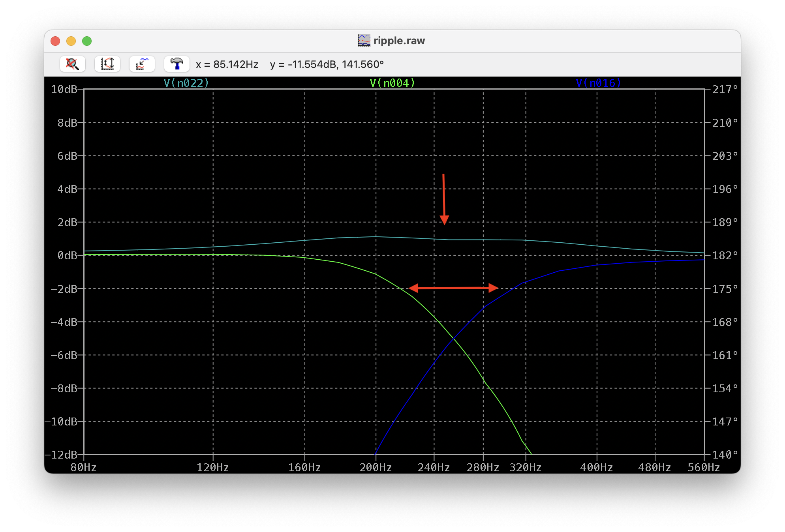Select the V(n022) trace label
The height and width of the screenshot is (532, 785).
(x=186, y=83)
